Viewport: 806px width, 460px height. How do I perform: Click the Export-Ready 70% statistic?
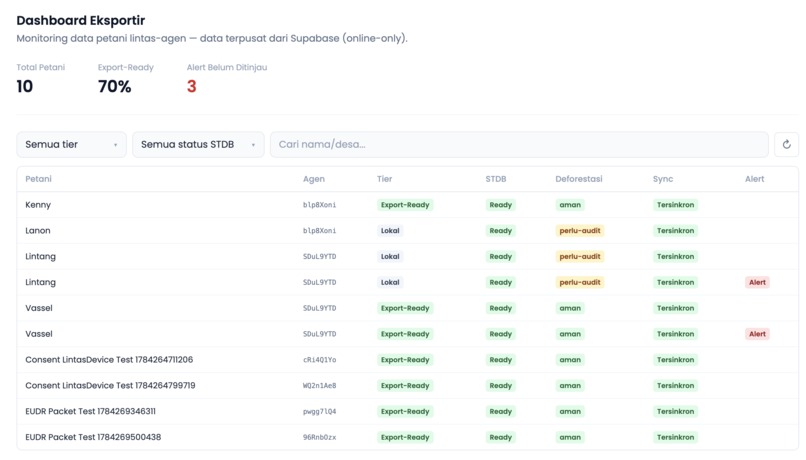click(115, 86)
